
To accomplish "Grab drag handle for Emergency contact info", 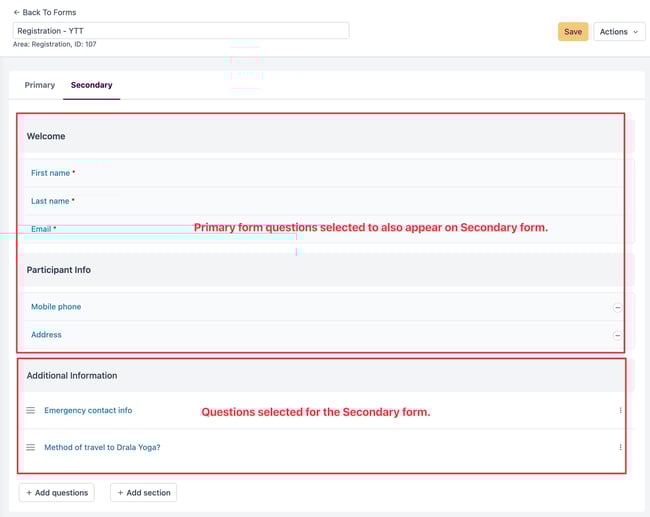I will coord(31,410).
